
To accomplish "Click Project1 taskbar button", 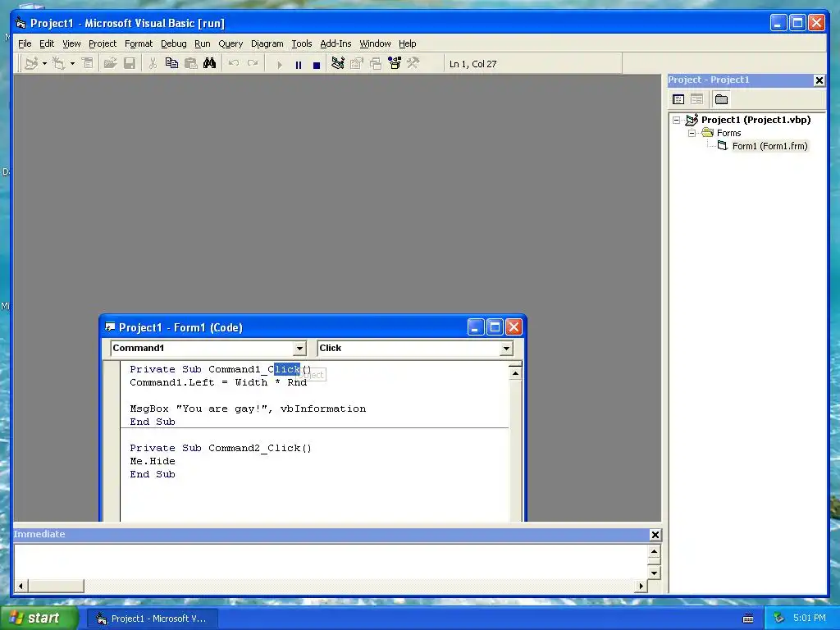I will click(x=153, y=619).
